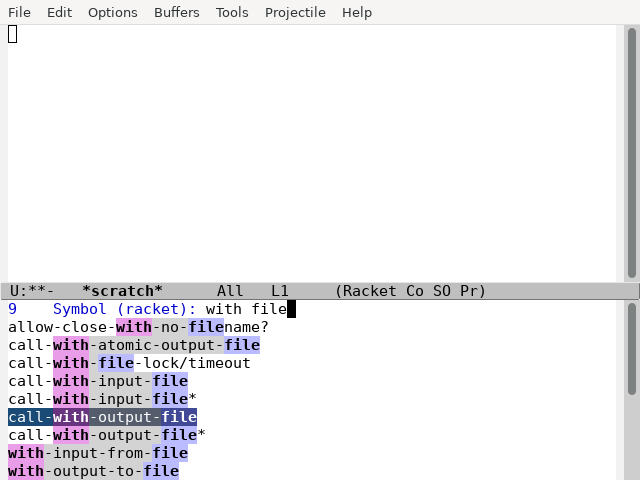This screenshot has height=480, width=640.
Task: Click the Symbol (racket): prompt label
Action: [124, 309]
